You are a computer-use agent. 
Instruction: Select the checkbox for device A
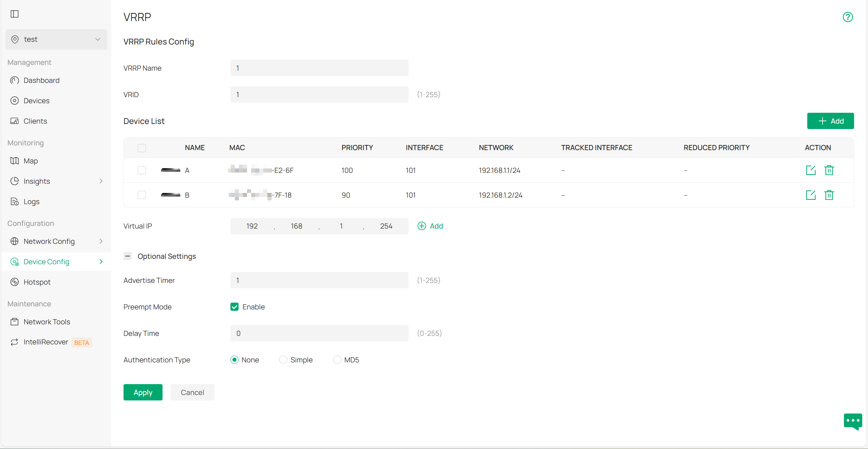point(141,170)
